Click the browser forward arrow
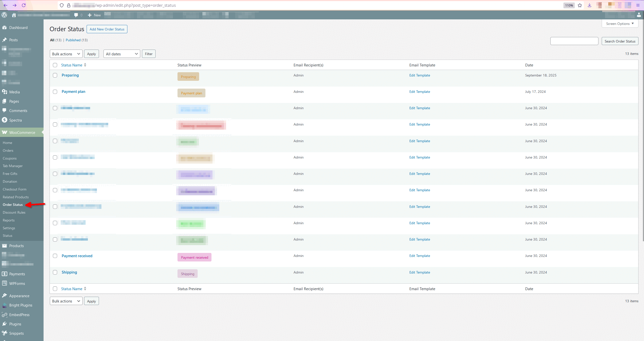The width and height of the screenshot is (644, 341). [15, 5]
